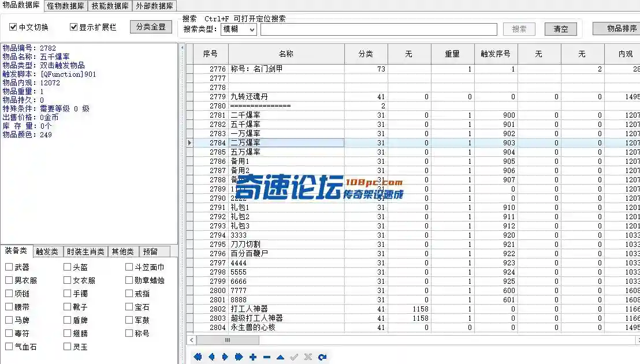Go to previous record arrow icon

point(211,357)
